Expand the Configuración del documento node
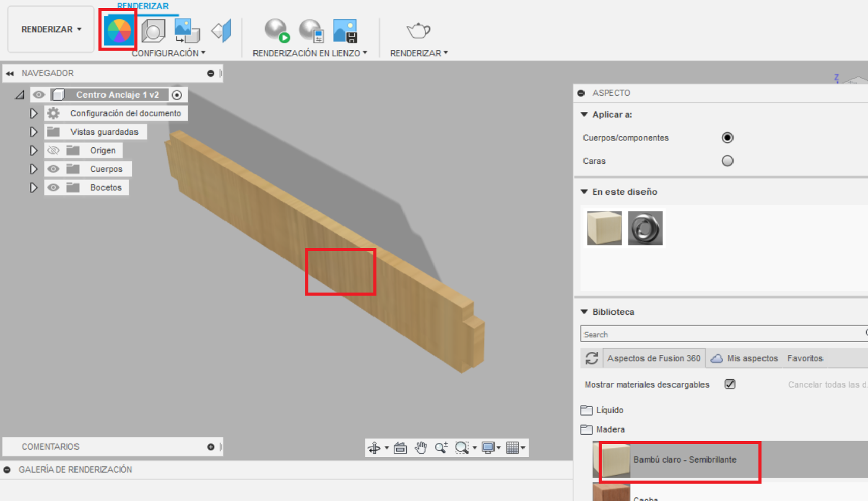 34,113
